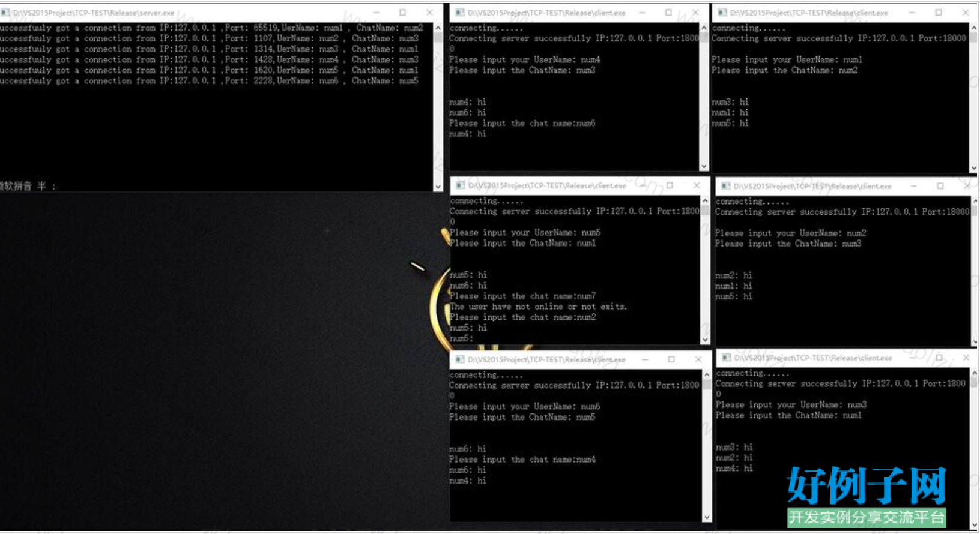
Task: Minimize the num4 client window
Action: 642,13
